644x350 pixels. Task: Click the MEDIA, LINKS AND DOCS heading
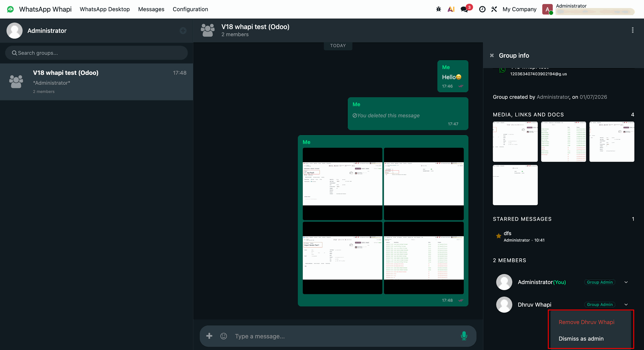tap(528, 115)
